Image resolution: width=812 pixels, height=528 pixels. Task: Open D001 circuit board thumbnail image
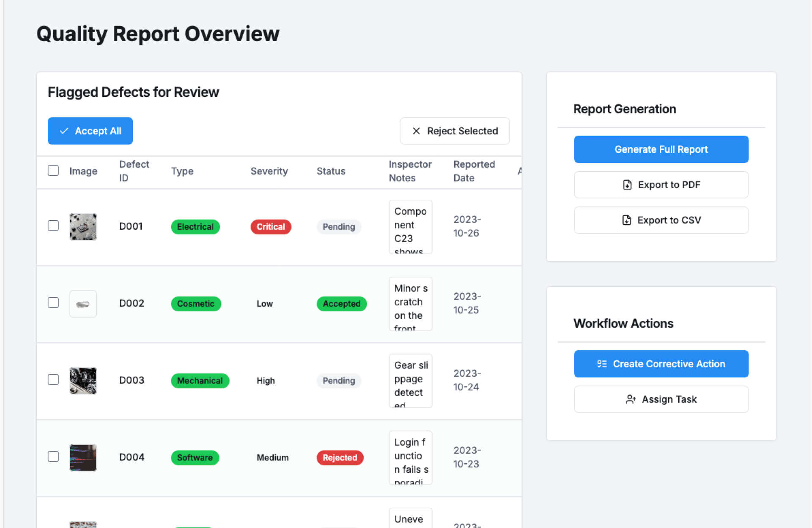(x=83, y=227)
